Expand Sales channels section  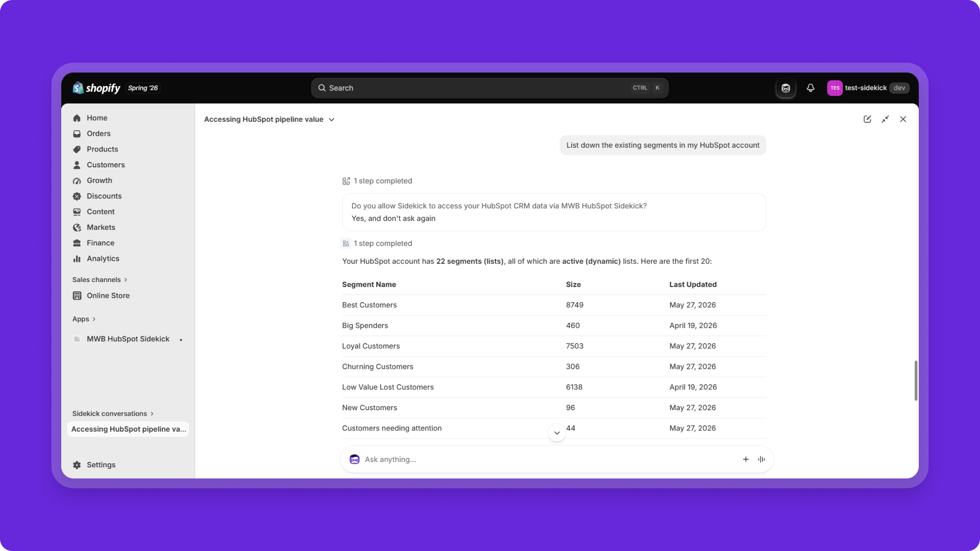[100, 280]
